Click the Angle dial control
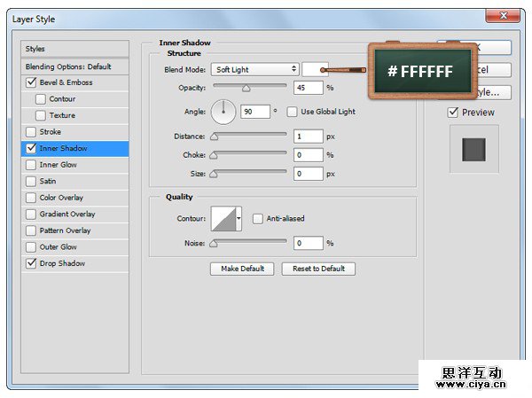The image size is (532, 398). tap(224, 112)
